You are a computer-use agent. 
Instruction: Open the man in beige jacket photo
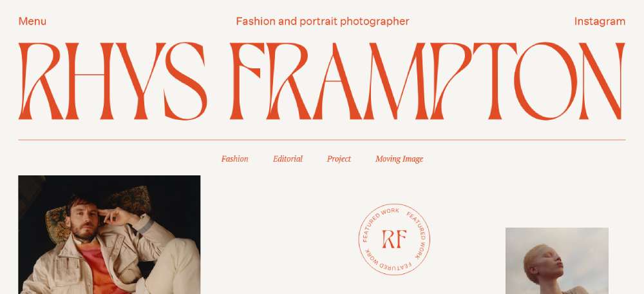[109, 235]
